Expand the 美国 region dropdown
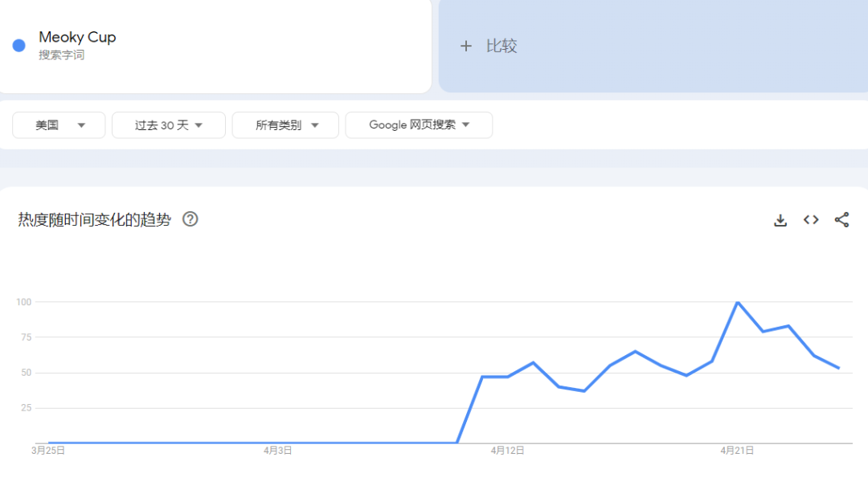This screenshot has width=868, height=502. 59,125
